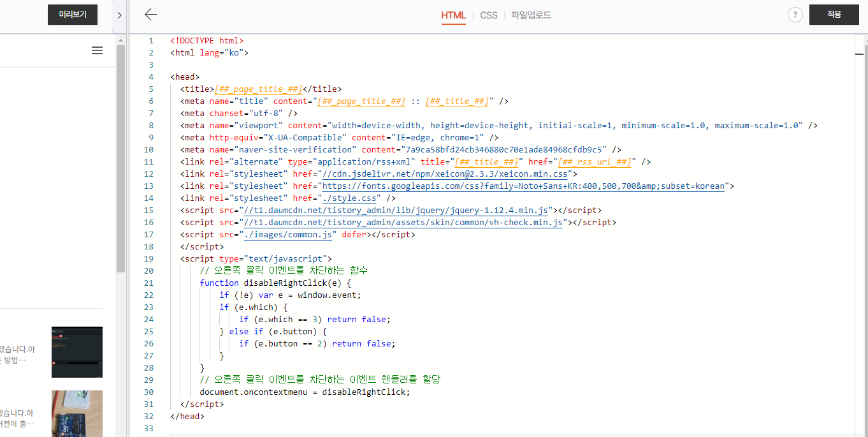868x437 pixels.
Task: Click the preview pane vertical scrollbar
Action: (x=120, y=159)
